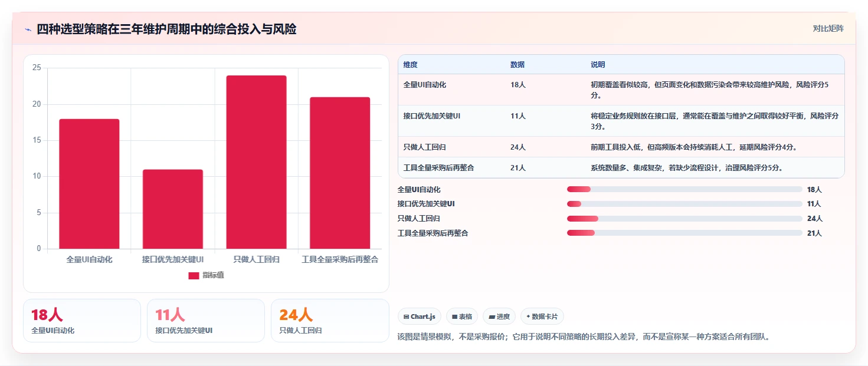
Task: Click the 21人 value beside progress bar
Action: pyautogui.click(x=814, y=233)
